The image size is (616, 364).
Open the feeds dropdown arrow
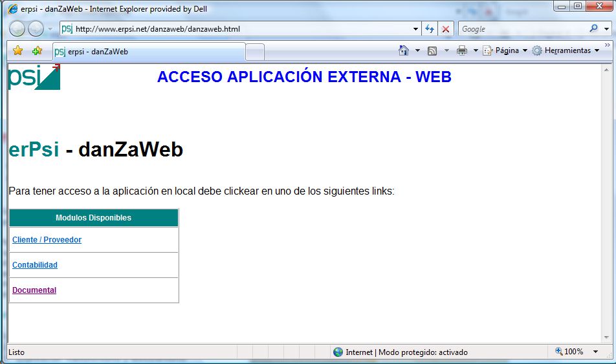coord(446,50)
